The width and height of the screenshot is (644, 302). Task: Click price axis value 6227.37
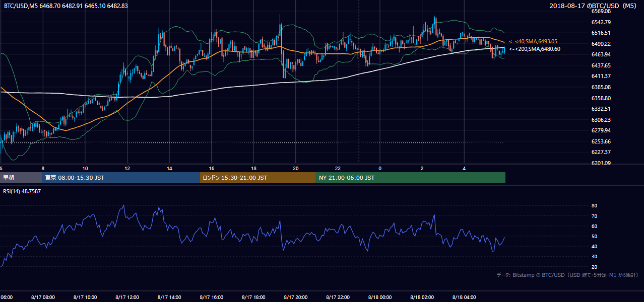pos(601,152)
